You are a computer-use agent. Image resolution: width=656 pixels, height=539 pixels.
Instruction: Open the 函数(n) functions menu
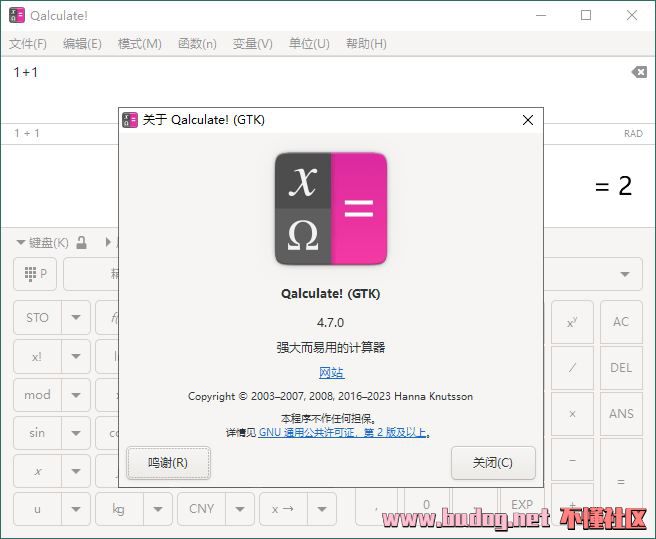197,44
